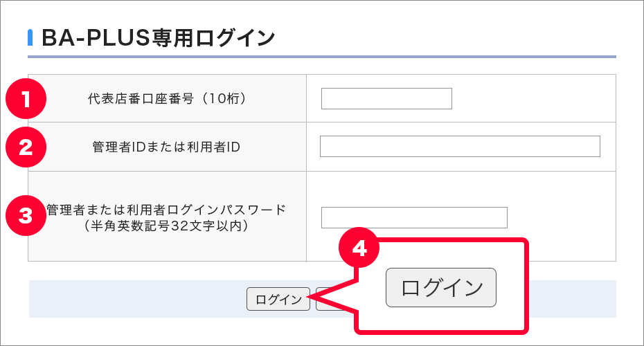Click the red number 4 badge
Viewport: 644px width, 346px height.
(359, 248)
